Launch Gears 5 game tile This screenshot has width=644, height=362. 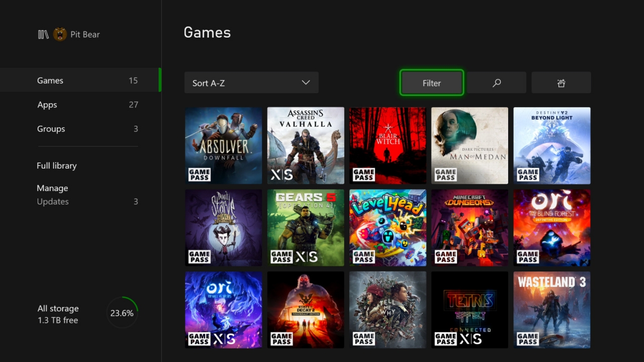[306, 228]
